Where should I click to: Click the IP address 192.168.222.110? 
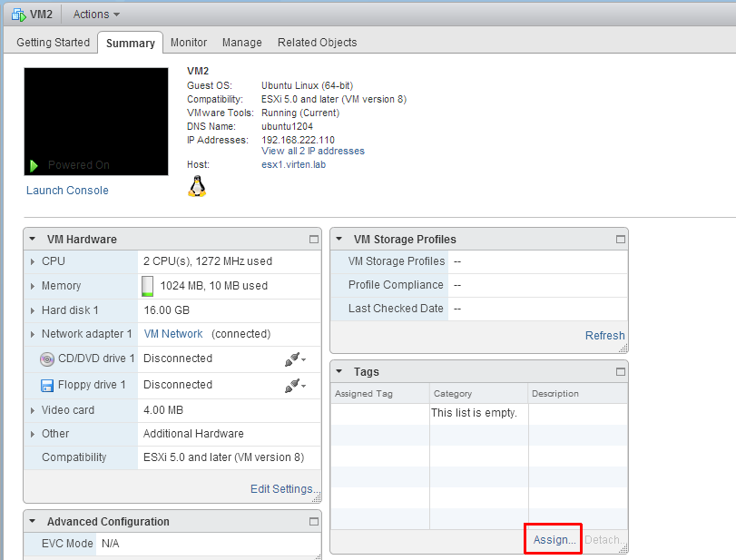coord(298,140)
